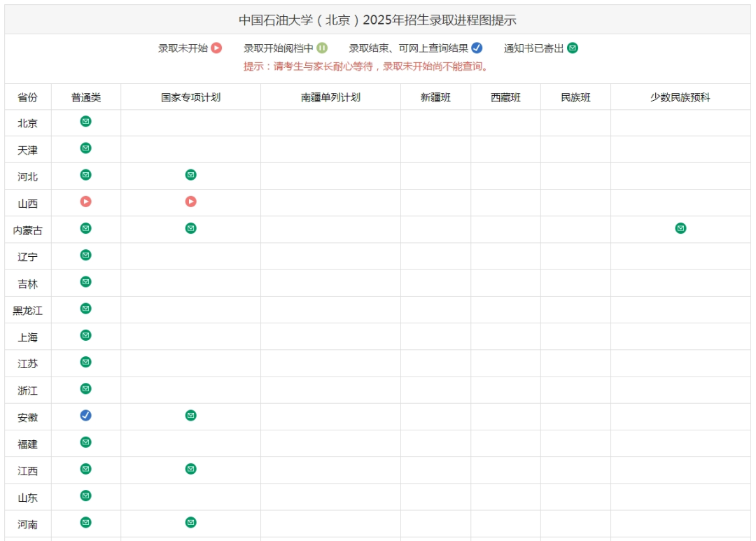Click the 山东 普通类 status icon
Viewport: 756px width, 541px height.
(85, 496)
